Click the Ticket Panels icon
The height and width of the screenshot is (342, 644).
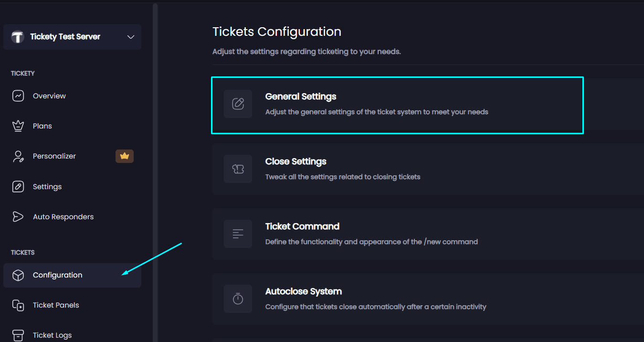point(18,305)
